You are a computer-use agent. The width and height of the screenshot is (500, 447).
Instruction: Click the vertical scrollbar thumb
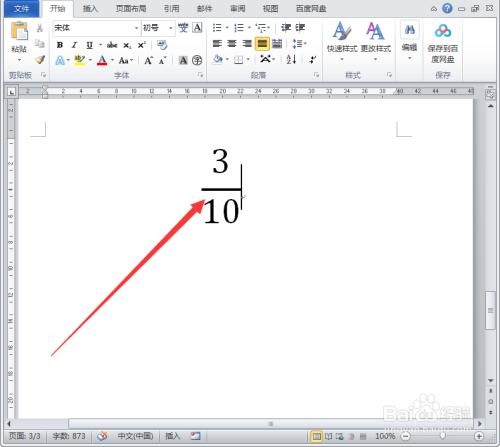(490, 310)
